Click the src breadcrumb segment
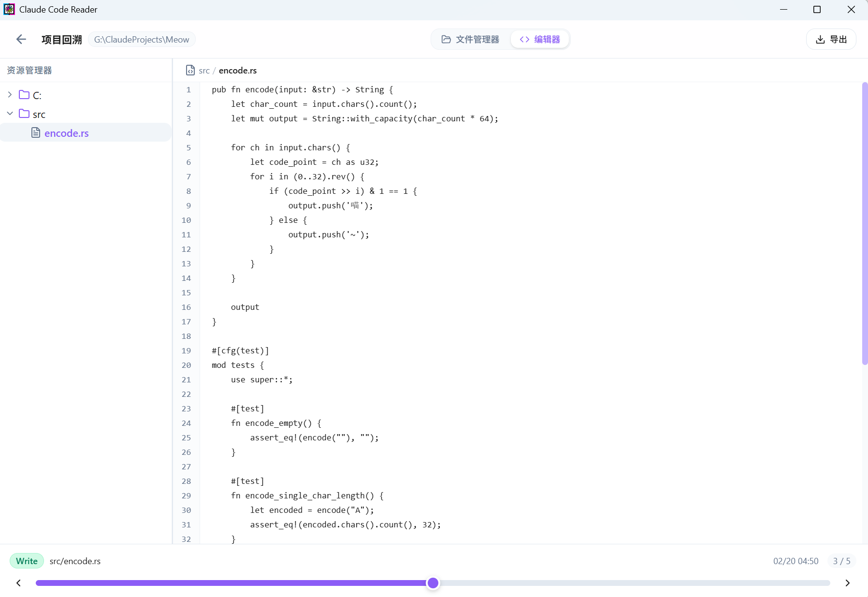Image resolution: width=868 pixels, height=597 pixels. coord(204,71)
